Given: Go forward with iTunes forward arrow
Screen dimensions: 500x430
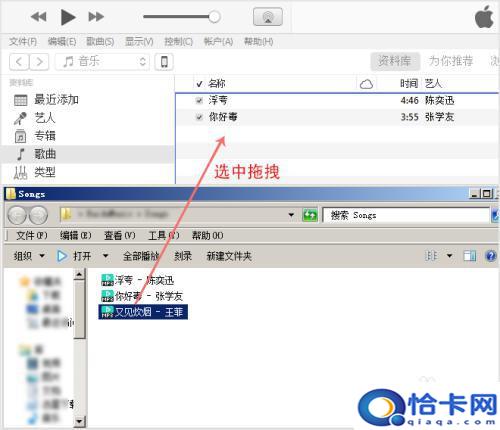Looking at the screenshot, I should [39, 62].
